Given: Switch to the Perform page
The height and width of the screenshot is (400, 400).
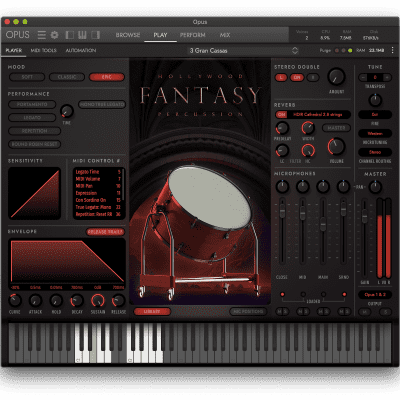Looking at the screenshot, I should pyautogui.click(x=193, y=35).
